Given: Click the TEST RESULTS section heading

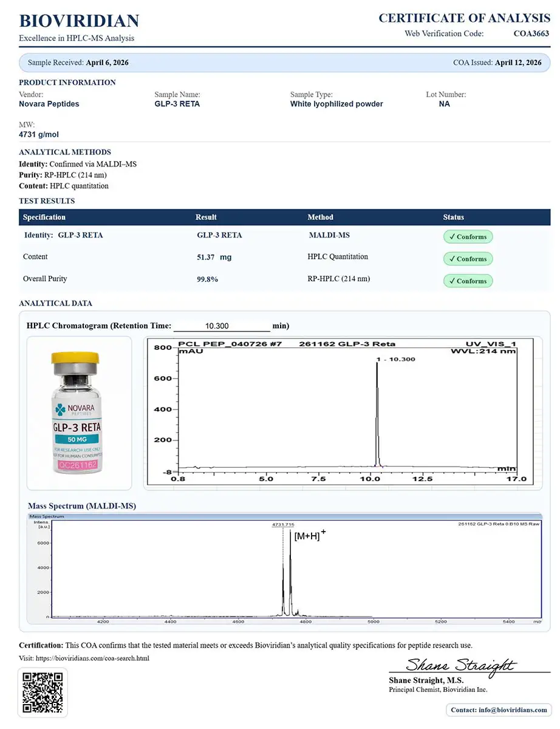Looking at the screenshot, I should [47, 201].
